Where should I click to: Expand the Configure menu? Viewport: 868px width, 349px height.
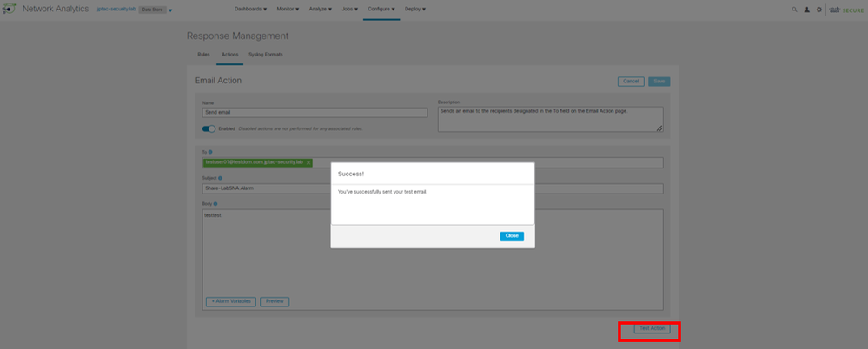coord(381,10)
